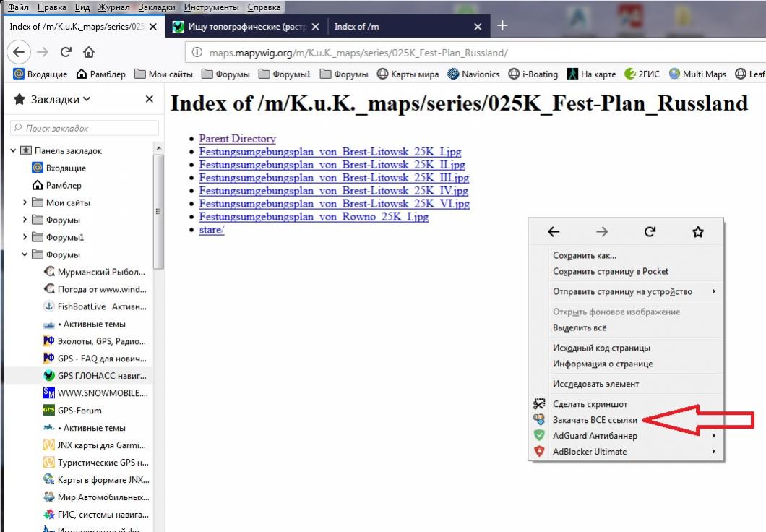The image size is (766, 532).
Task: Select Закачать ВСЕ ссылки from context menu
Action: [x=595, y=420]
